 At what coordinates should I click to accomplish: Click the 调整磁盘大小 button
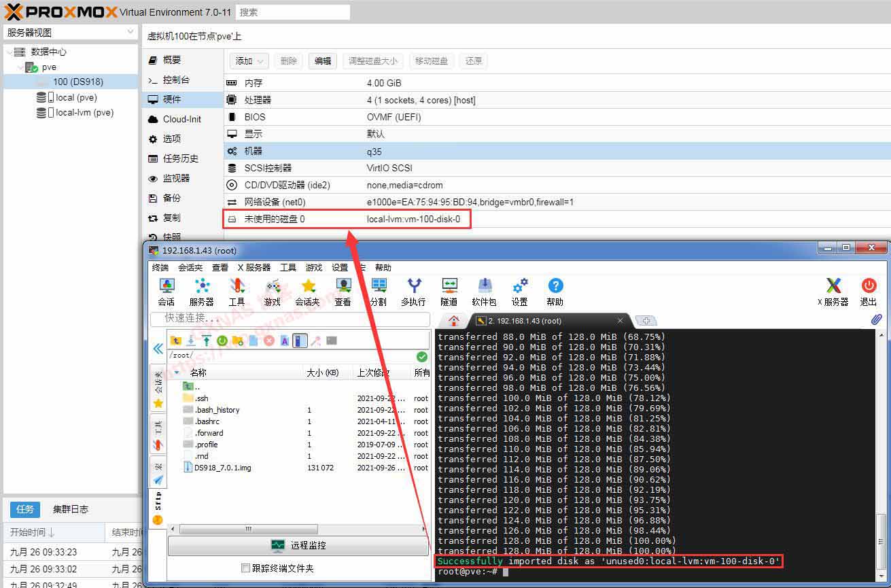(372, 60)
